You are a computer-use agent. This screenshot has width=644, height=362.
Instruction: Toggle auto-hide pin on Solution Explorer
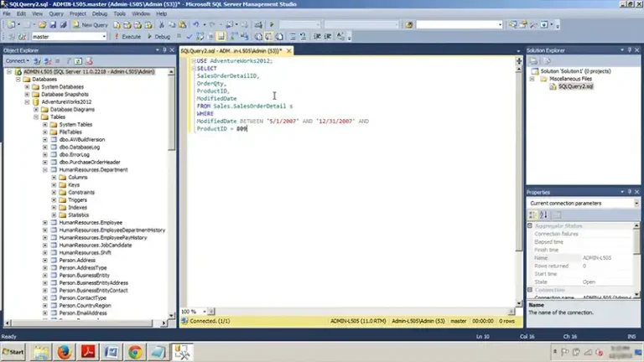click(x=629, y=50)
